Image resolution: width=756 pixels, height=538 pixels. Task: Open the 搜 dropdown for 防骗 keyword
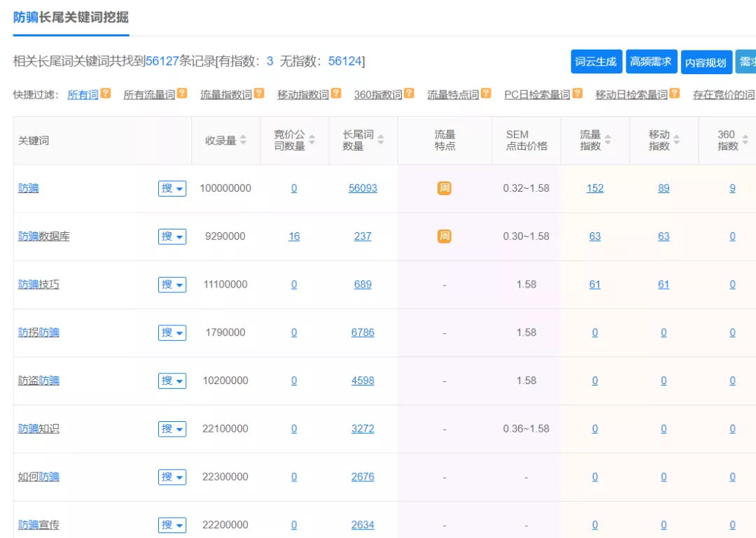click(x=172, y=188)
